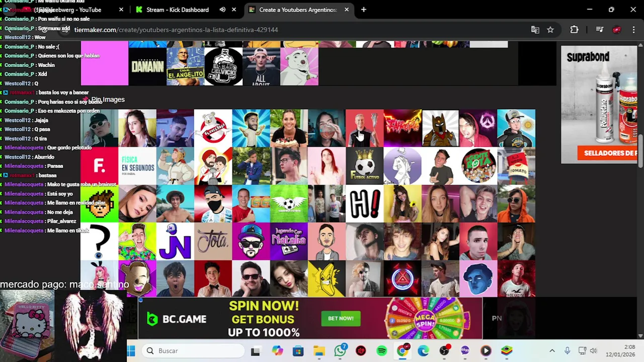The width and height of the screenshot is (644, 362).
Task: Open BlueStacks from the taskbar
Action: tap(507, 351)
